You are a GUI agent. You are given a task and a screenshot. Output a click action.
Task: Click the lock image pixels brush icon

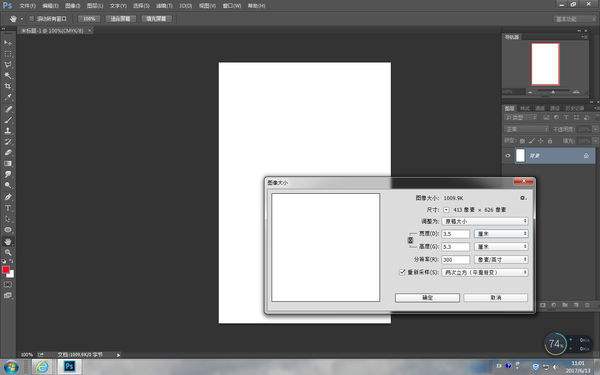point(532,141)
